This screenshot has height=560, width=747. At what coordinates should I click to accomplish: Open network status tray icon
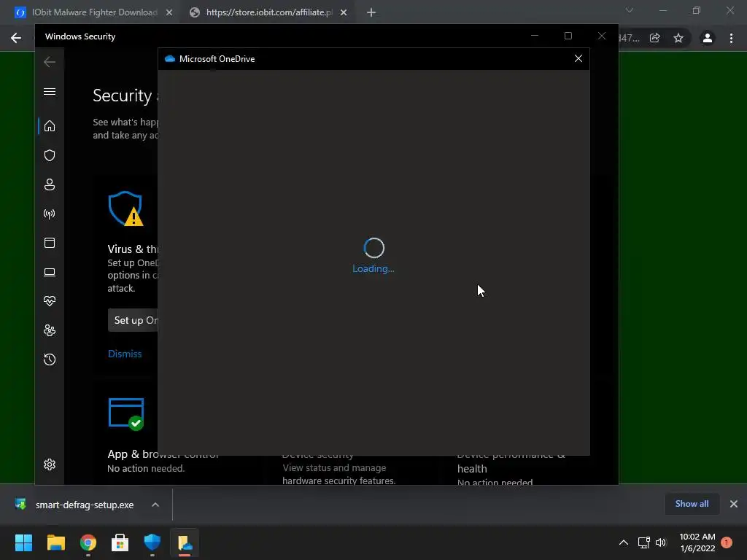pyautogui.click(x=643, y=542)
